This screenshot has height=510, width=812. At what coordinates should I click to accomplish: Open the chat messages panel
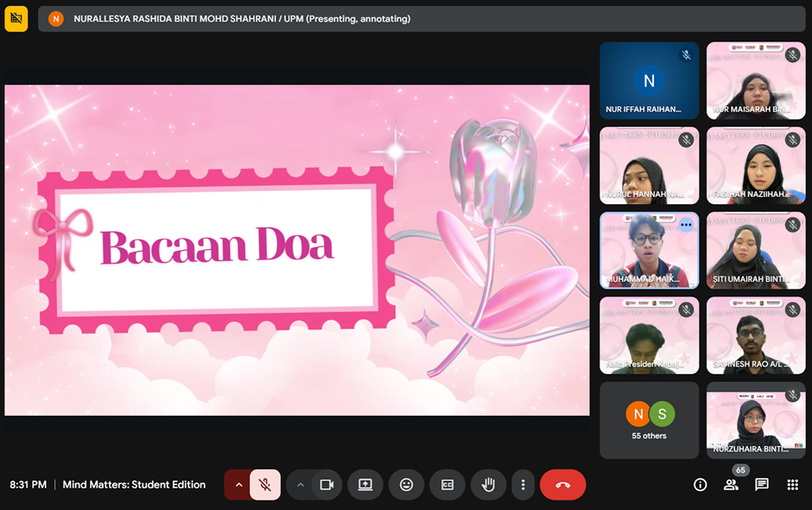pyautogui.click(x=762, y=485)
